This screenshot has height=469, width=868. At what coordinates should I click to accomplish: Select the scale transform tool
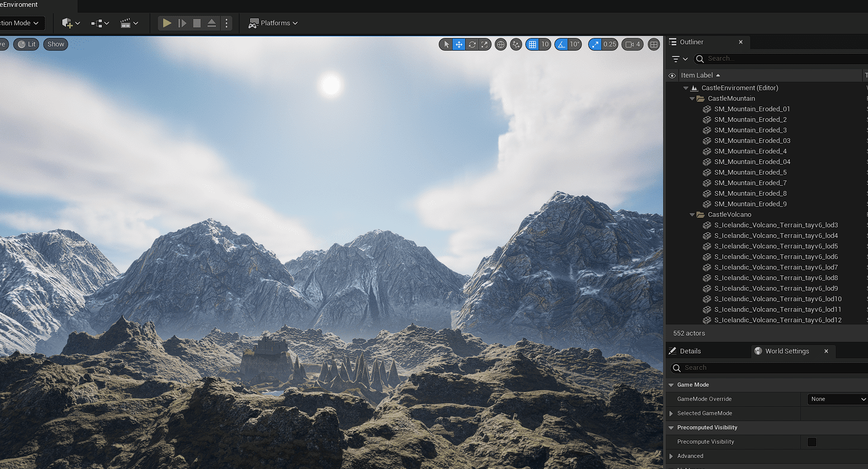click(484, 44)
